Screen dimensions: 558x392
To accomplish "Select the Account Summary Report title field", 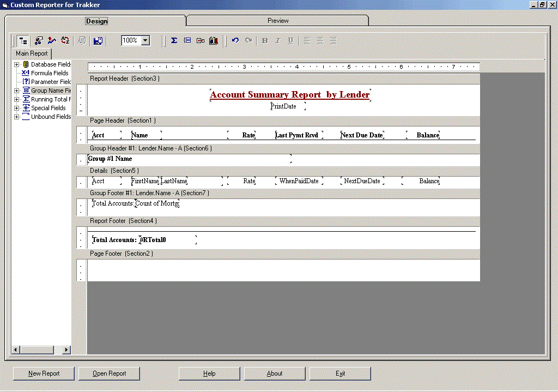I will pos(289,95).
